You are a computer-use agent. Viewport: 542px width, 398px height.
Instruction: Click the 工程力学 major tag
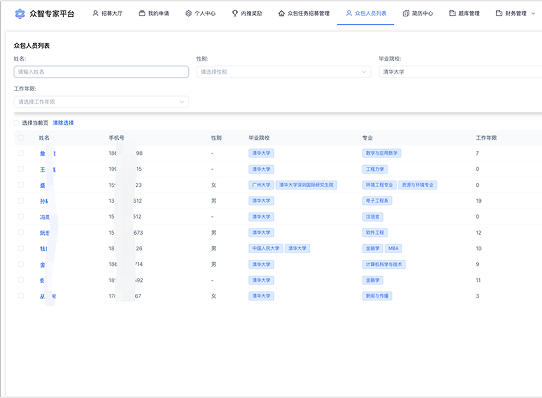[x=375, y=169]
